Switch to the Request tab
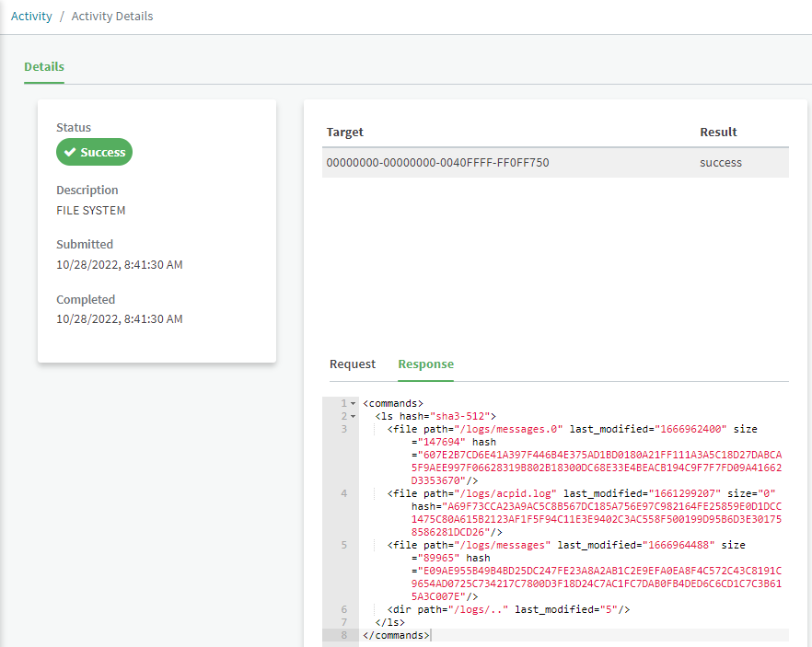 [353, 364]
